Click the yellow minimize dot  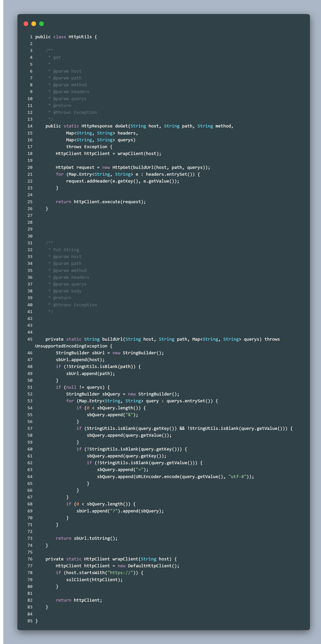click(34, 24)
